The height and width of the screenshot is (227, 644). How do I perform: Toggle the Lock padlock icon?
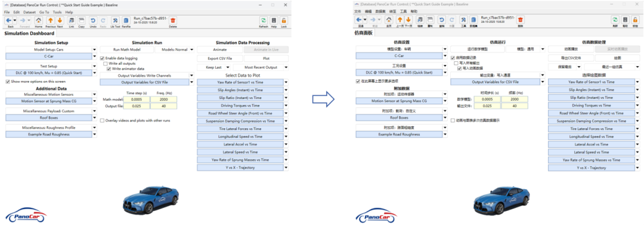[x=284, y=20]
